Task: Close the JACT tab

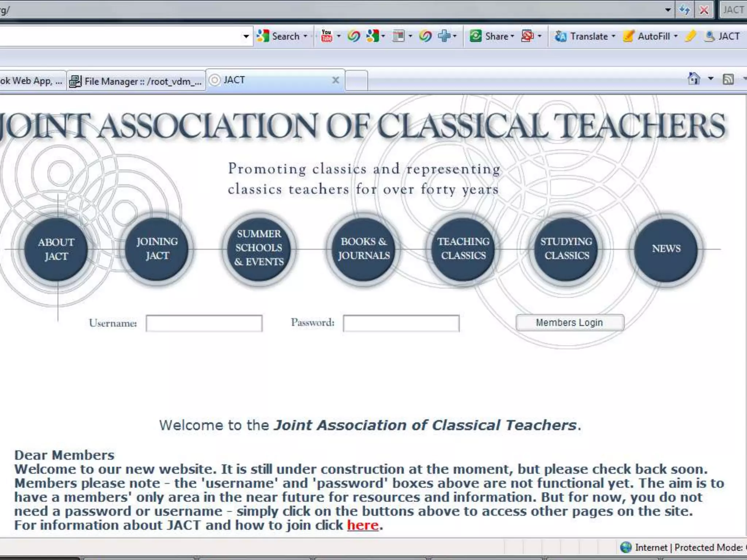Action: pyautogui.click(x=336, y=80)
